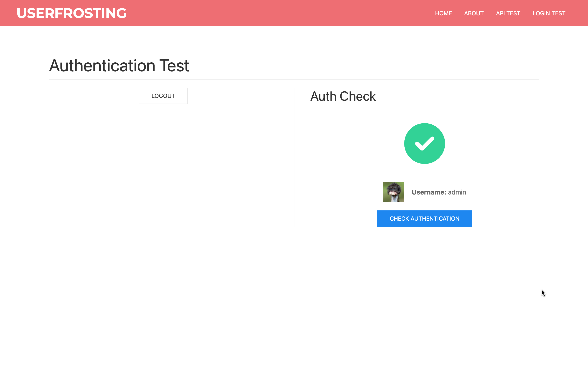
Task: Click the horizontal rule under page title
Action: (x=294, y=79)
